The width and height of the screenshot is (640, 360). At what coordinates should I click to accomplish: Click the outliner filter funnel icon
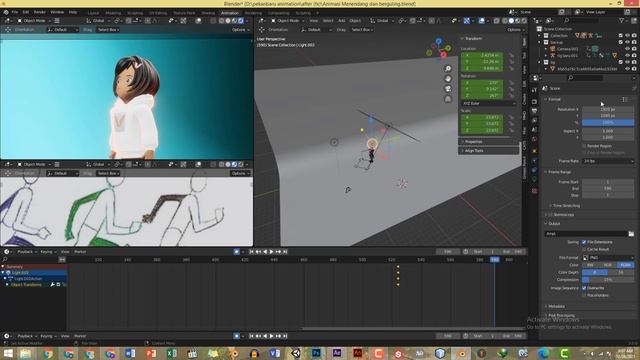tap(622, 20)
